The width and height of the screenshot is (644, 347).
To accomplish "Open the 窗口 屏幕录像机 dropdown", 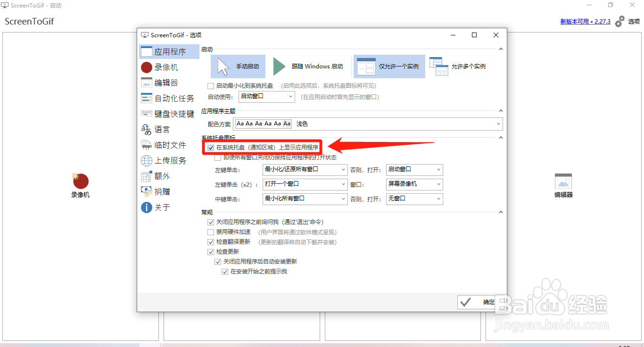I will click(414, 184).
